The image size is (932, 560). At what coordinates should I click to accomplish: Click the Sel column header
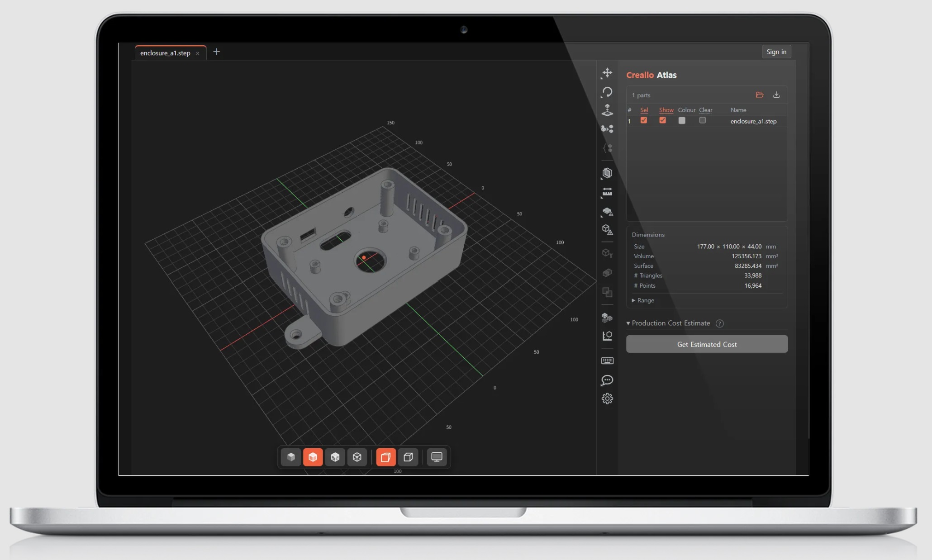(644, 110)
